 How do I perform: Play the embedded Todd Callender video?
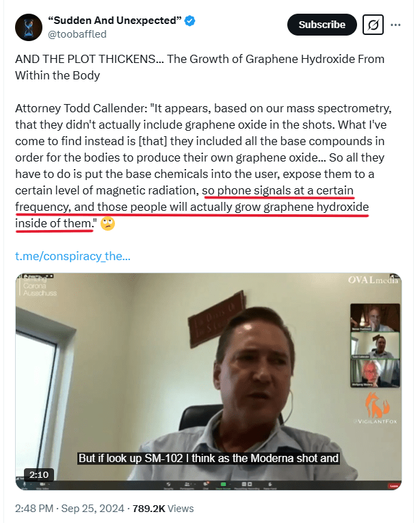pyautogui.click(x=209, y=381)
